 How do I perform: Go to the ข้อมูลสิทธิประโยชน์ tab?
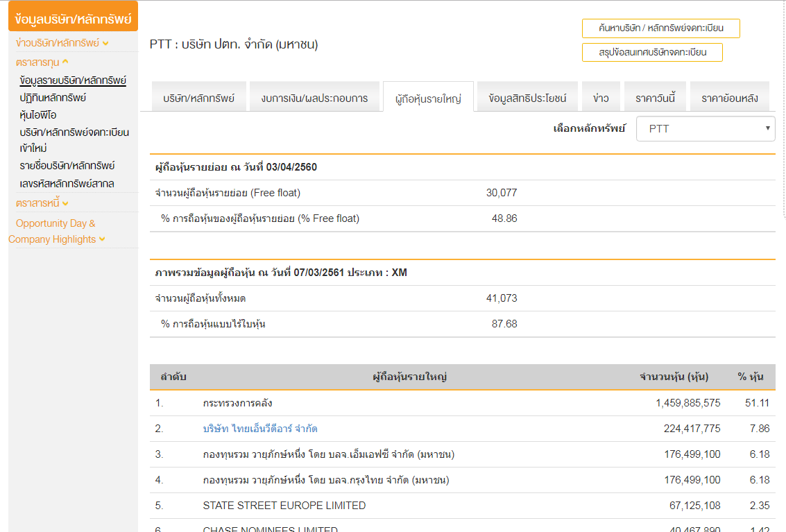[527, 98]
